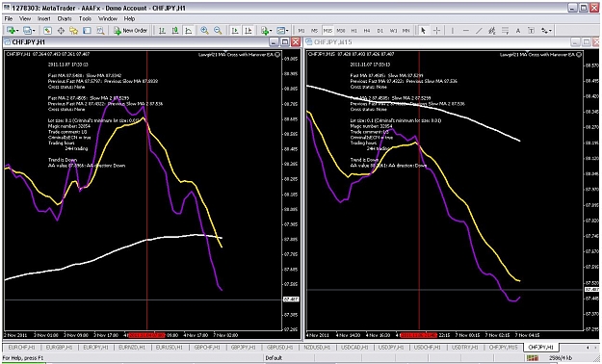
Task: Toggle the chart shift button
Action: tap(248, 31)
